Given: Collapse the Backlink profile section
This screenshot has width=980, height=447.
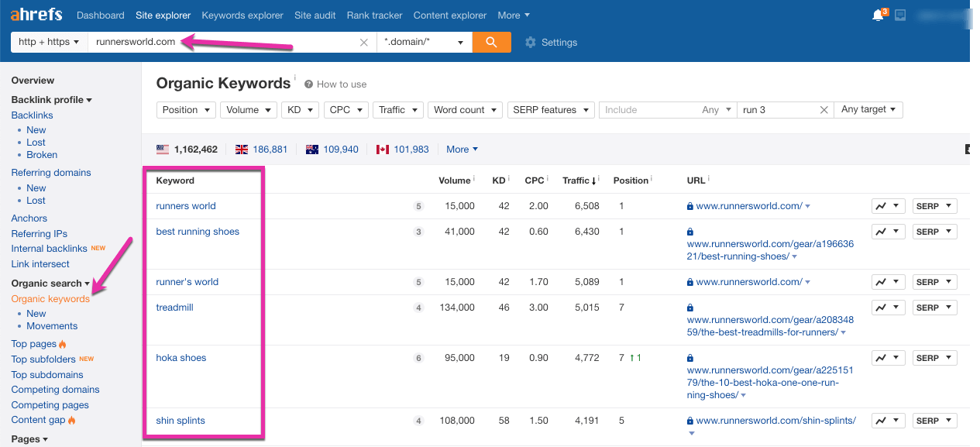Looking at the screenshot, I should click(x=52, y=100).
